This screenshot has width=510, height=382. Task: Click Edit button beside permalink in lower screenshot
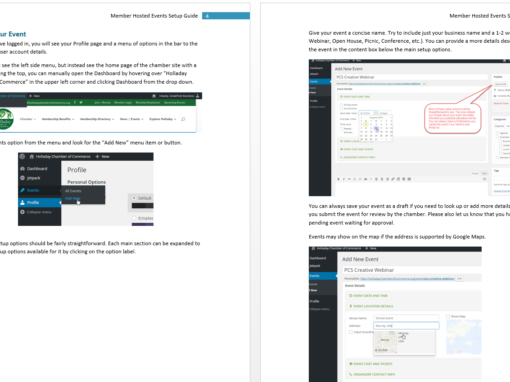460,278
